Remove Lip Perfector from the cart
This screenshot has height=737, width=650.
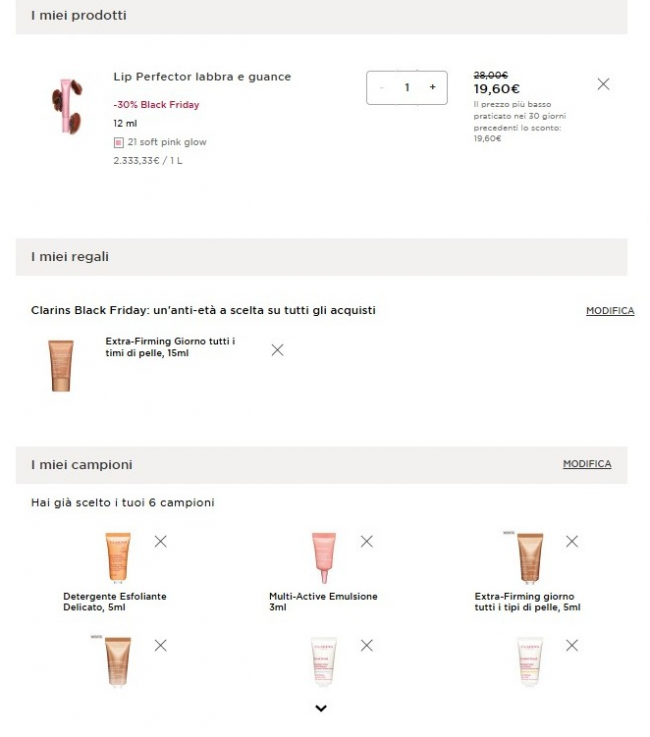(603, 84)
